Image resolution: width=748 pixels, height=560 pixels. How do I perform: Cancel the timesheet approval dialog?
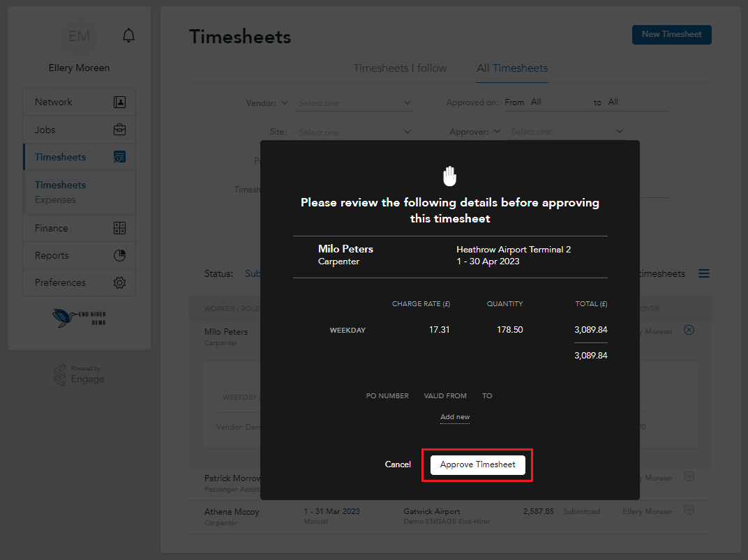(x=398, y=464)
